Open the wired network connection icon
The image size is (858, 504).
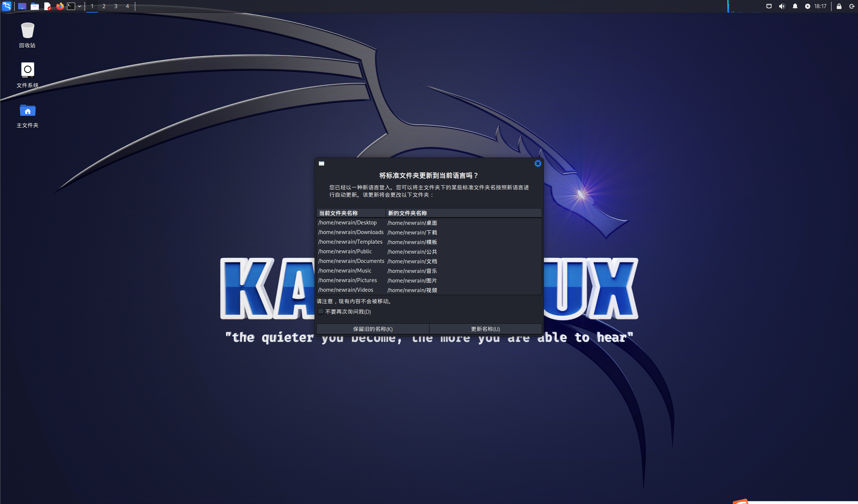769,6
